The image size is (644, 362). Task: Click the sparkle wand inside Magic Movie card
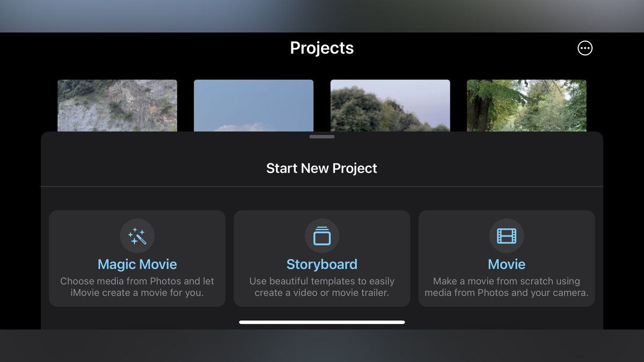[137, 235]
